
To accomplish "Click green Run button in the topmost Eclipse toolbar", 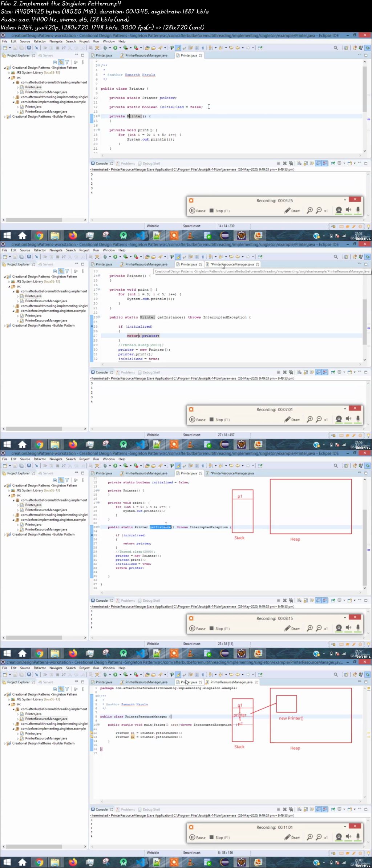I will pyautogui.click(x=115, y=48).
